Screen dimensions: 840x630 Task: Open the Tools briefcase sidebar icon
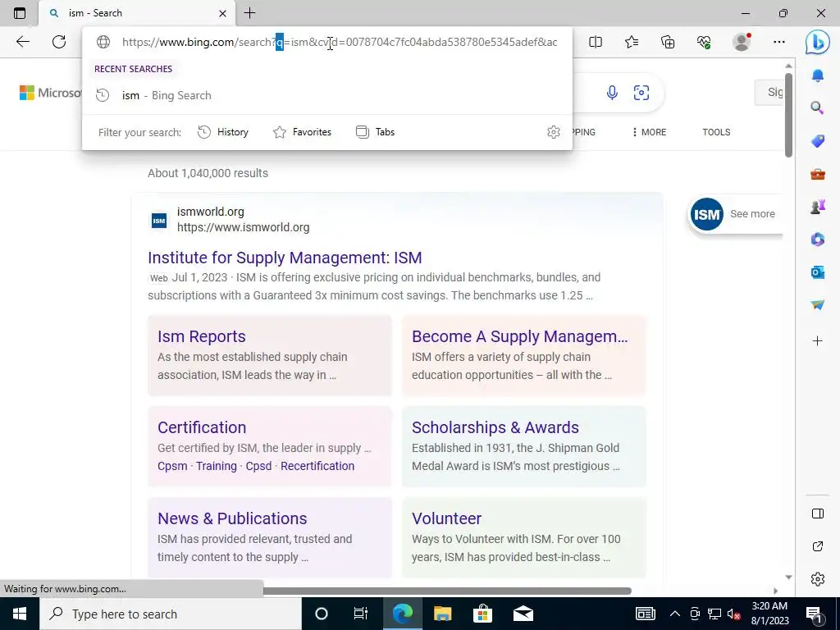(x=818, y=174)
